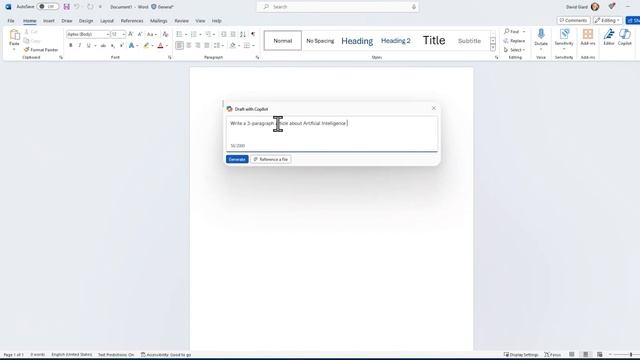The height and width of the screenshot is (360, 640).
Task: Enable Focus mode from status bar
Action: (553, 355)
